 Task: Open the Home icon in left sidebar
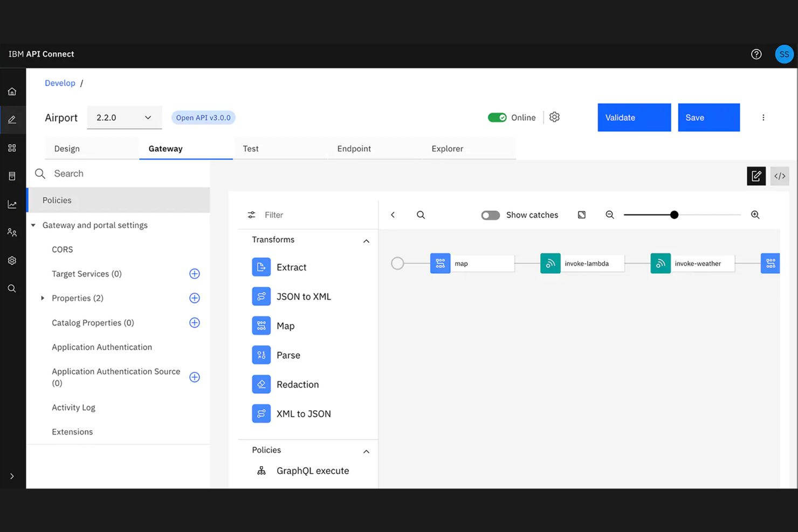pos(12,92)
